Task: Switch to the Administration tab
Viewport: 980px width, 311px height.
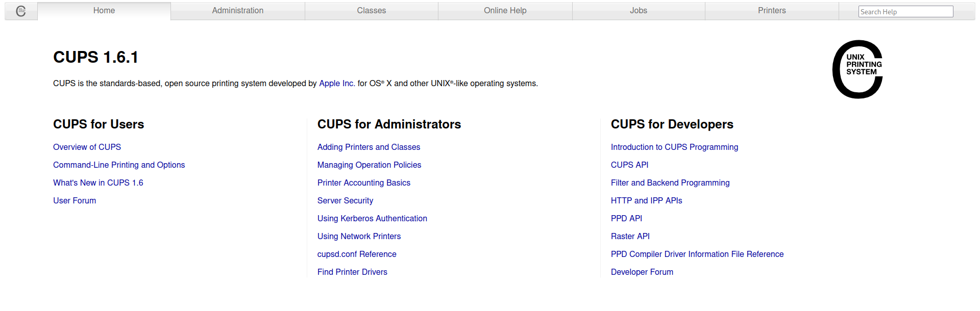Action: pos(238,11)
